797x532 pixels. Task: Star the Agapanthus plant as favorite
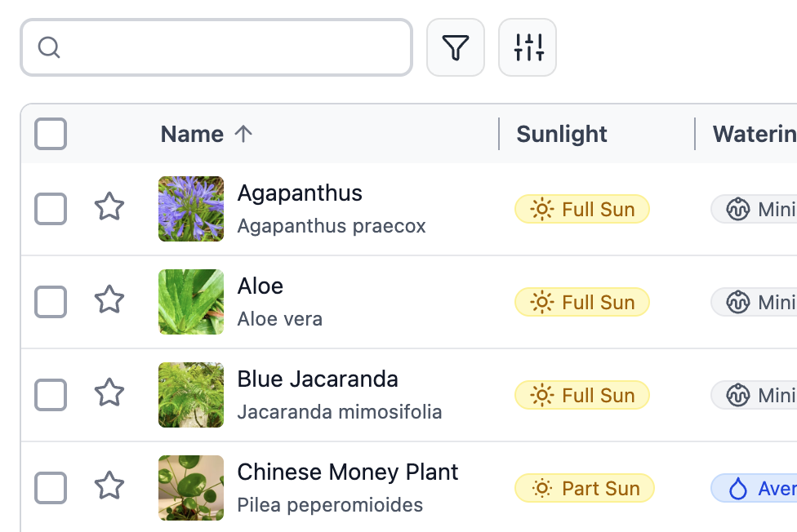109,207
